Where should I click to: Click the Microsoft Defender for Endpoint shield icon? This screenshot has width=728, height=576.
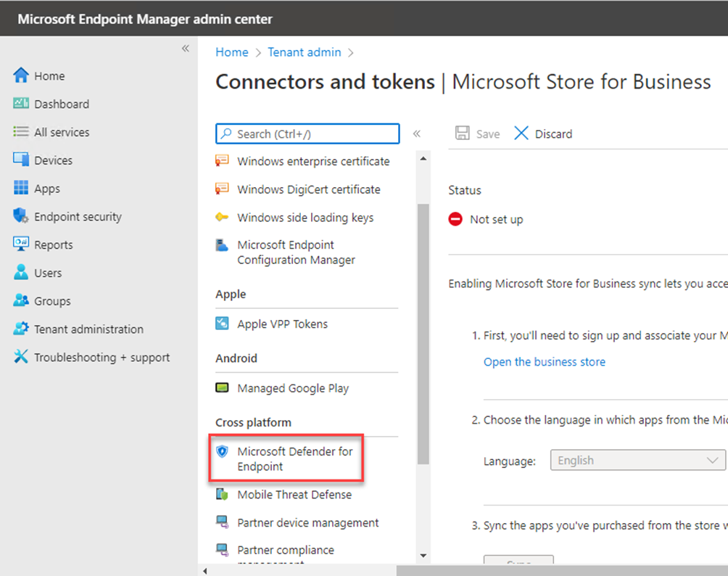coord(223,451)
